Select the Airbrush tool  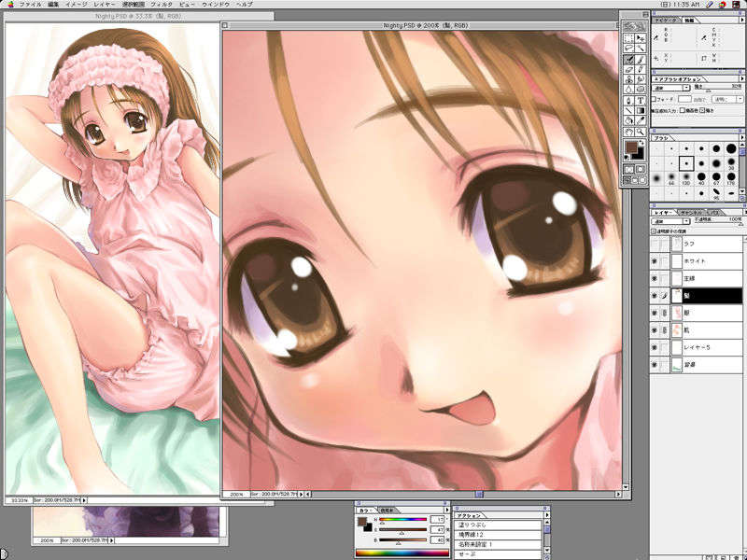(628, 60)
